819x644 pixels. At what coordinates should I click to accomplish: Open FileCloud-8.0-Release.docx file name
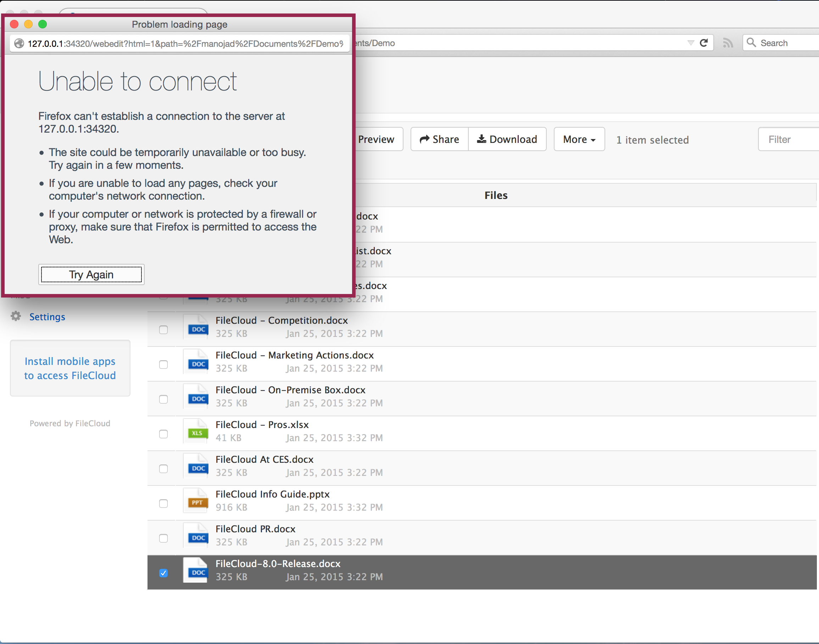(x=278, y=564)
